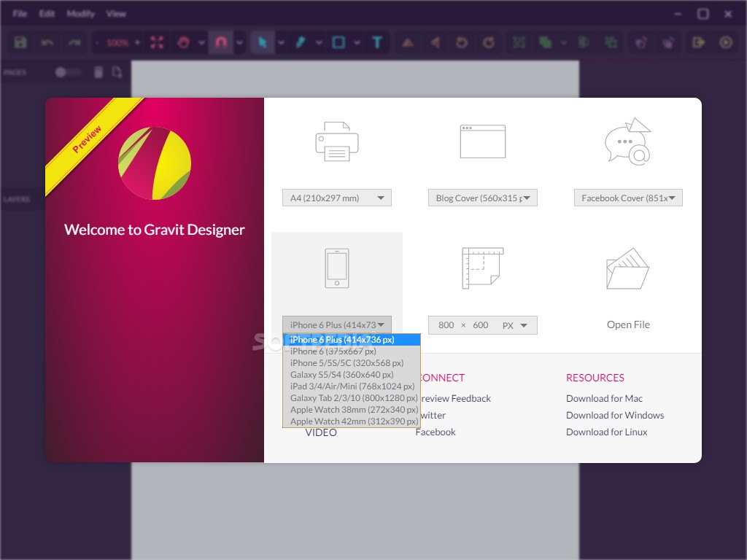Select the Text tool

pyautogui.click(x=377, y=42)
